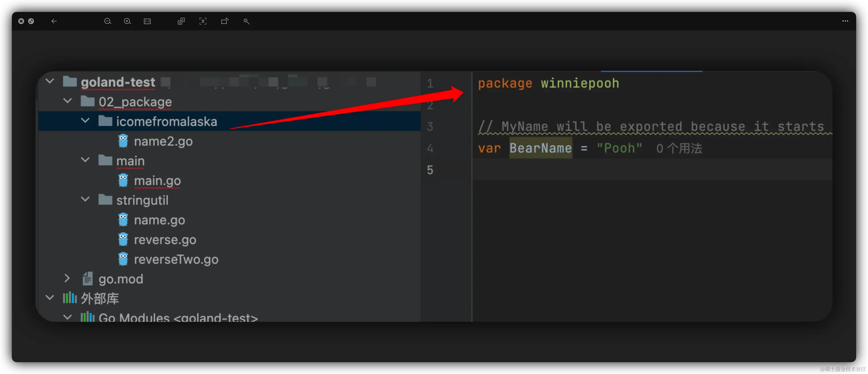
Task: Click the back arrow icon
Action: pos(54,21)
